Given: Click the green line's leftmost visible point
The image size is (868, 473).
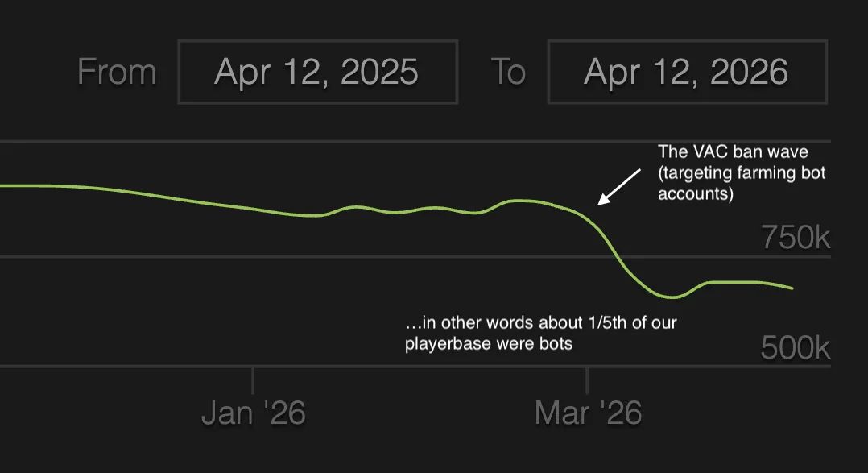Looking at the screenshot, I should [2, 185].
